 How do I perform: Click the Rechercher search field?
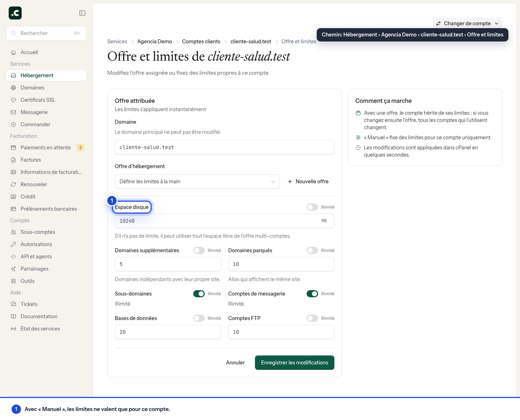(46, 33)
